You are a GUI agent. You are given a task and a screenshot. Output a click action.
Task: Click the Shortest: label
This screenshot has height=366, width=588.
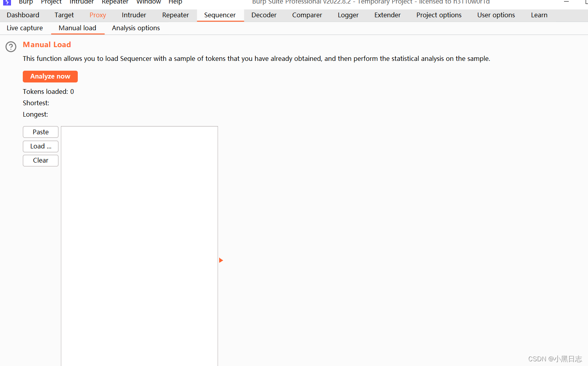(x=36, y=103)
